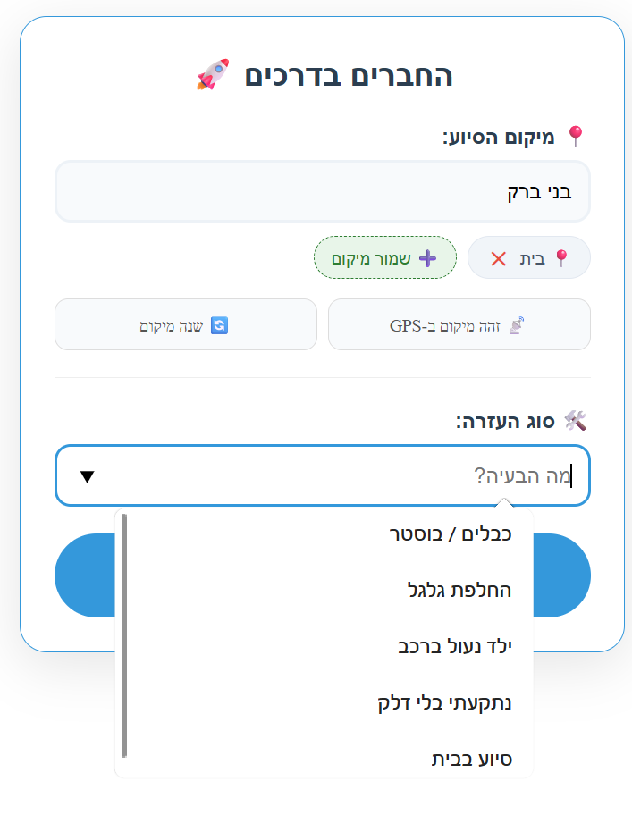Click the rocket icon in the title

213,76
